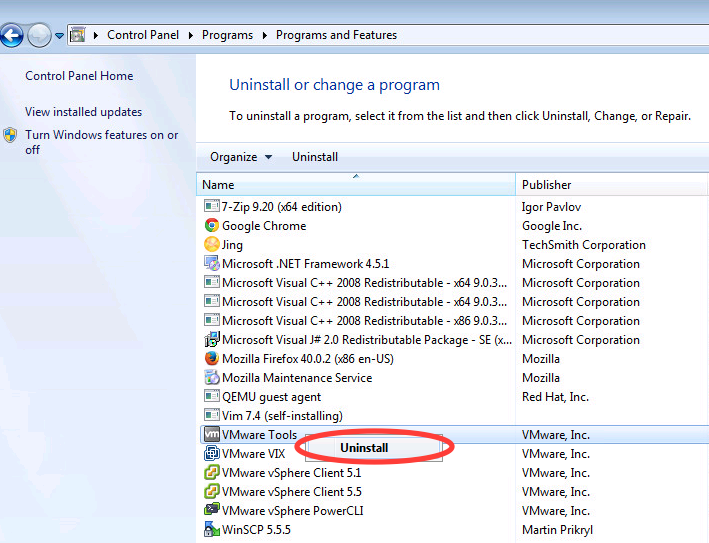Screen dimensions: 709x543
Task: Open recent pages dropdown beside navigation arrows
Action: click(59, 36)
